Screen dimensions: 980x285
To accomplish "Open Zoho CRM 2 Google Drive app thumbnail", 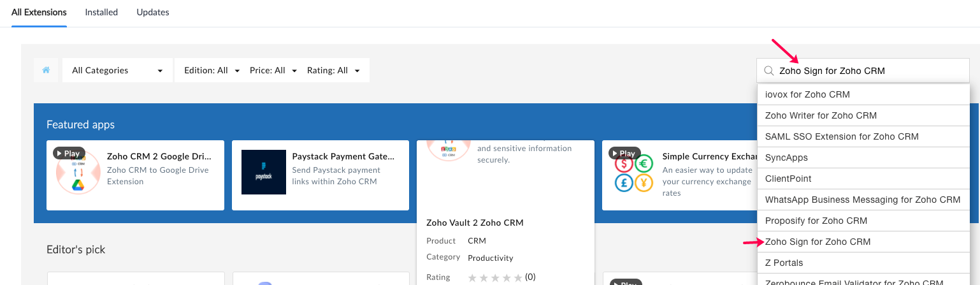I will [78, 172].
